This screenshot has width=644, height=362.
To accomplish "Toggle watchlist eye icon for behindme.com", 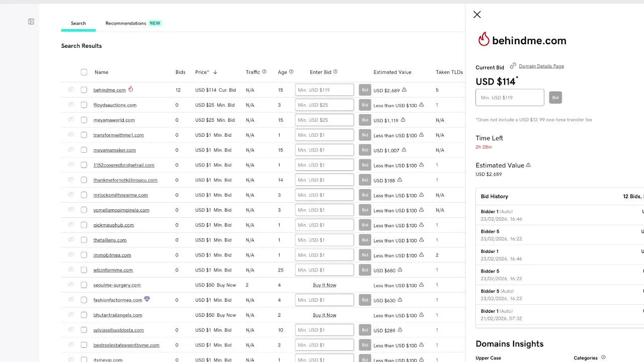I will click(x=71, y=89).
